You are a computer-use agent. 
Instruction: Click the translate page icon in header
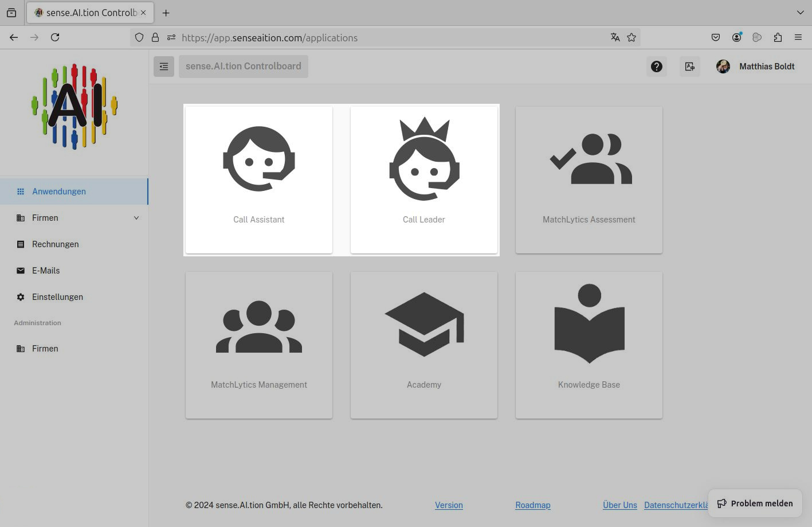690,67
